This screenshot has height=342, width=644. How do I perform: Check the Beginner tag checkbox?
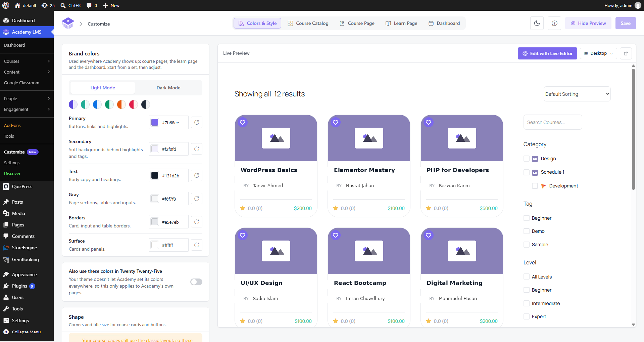527,218
